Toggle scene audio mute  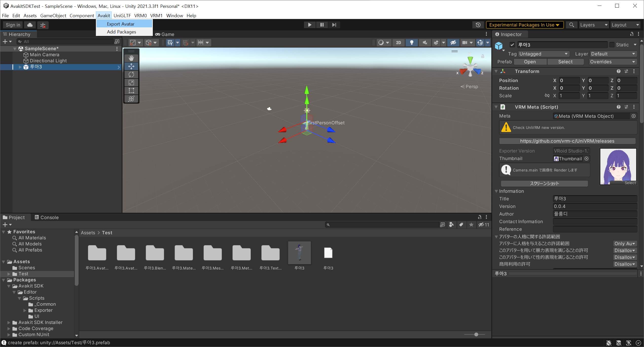click(425, 43)
